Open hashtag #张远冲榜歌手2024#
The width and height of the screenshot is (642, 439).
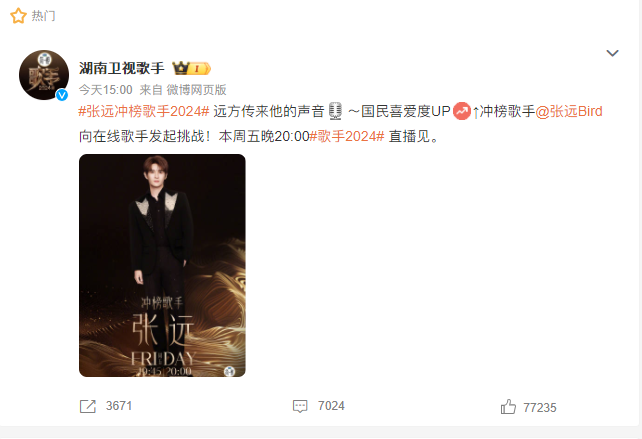pyautogui.click(x=144, y=111)
